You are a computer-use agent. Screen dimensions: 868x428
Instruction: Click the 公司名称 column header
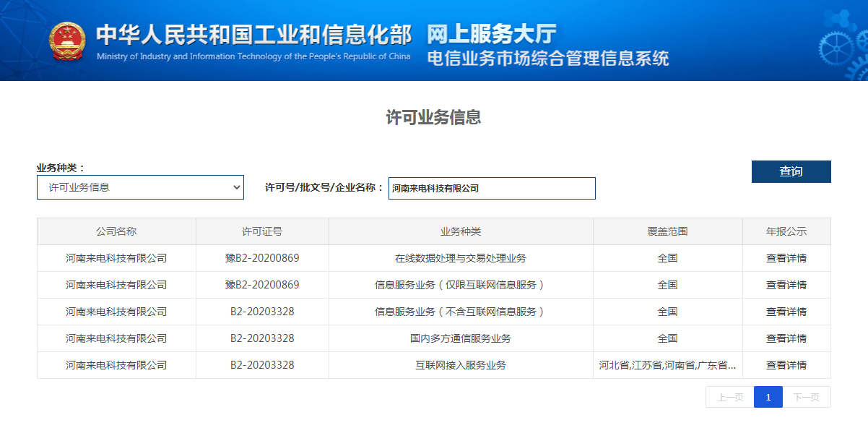point(116,231)
